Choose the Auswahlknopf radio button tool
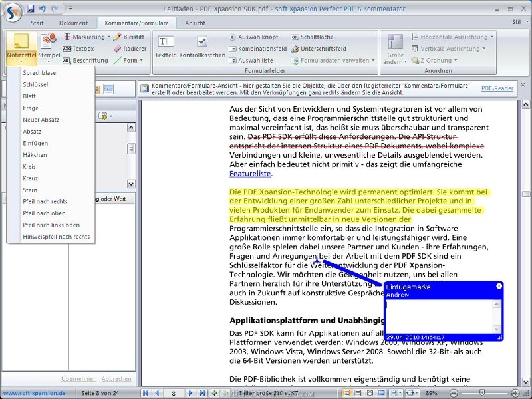Viewport: 532px width, 399px height. (x=253, y=37)
